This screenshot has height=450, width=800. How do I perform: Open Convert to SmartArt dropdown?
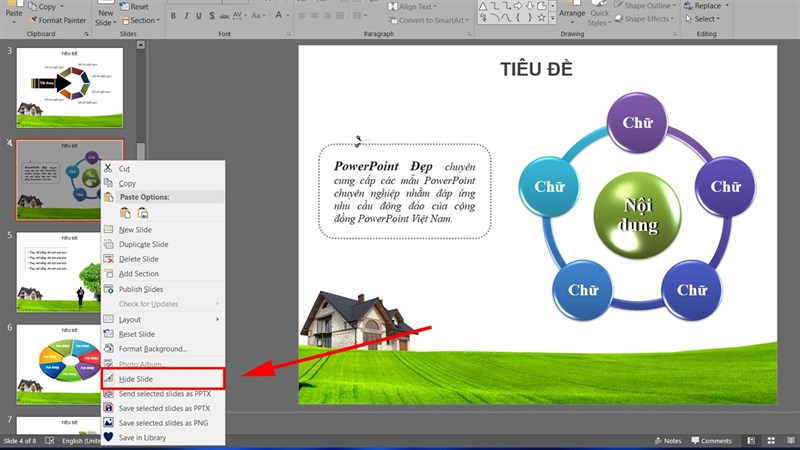coord(429,20)
